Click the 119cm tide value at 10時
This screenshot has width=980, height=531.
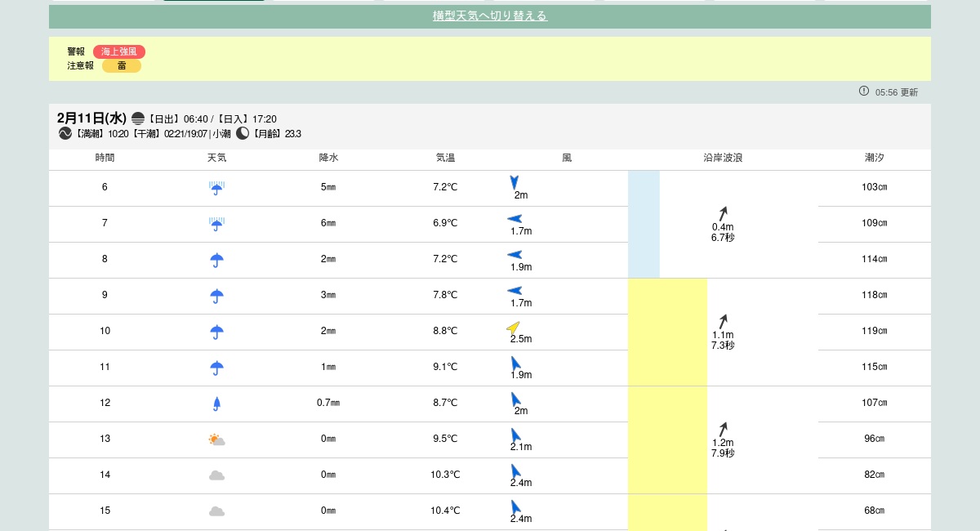pyautogui.click(x=874, y=331)
